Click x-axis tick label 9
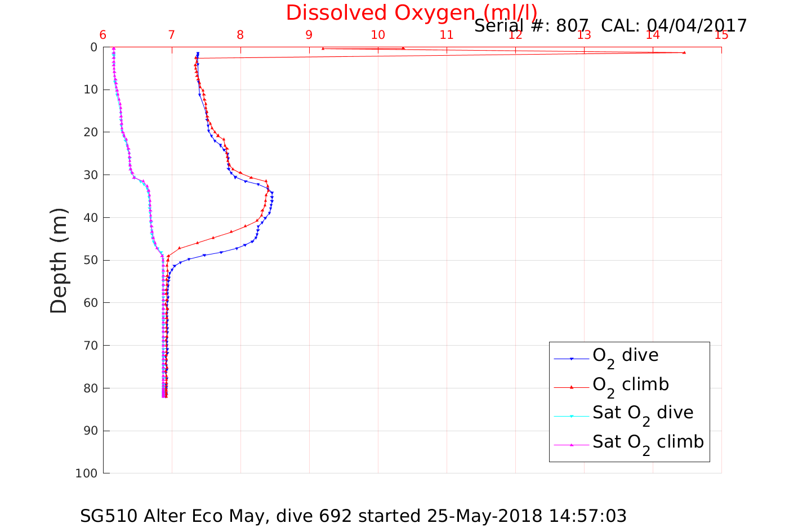This screenshot has height=532, width=798. (x=309, y=35)
